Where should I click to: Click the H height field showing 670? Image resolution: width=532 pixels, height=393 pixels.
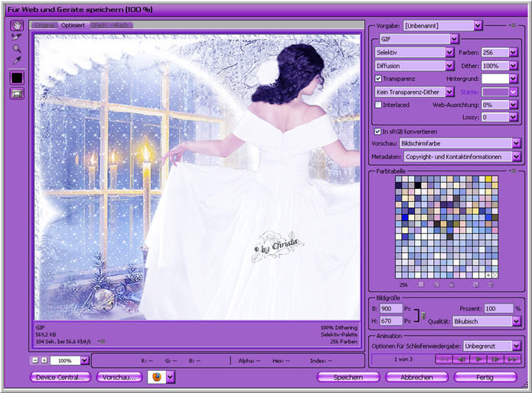point(391,320)
